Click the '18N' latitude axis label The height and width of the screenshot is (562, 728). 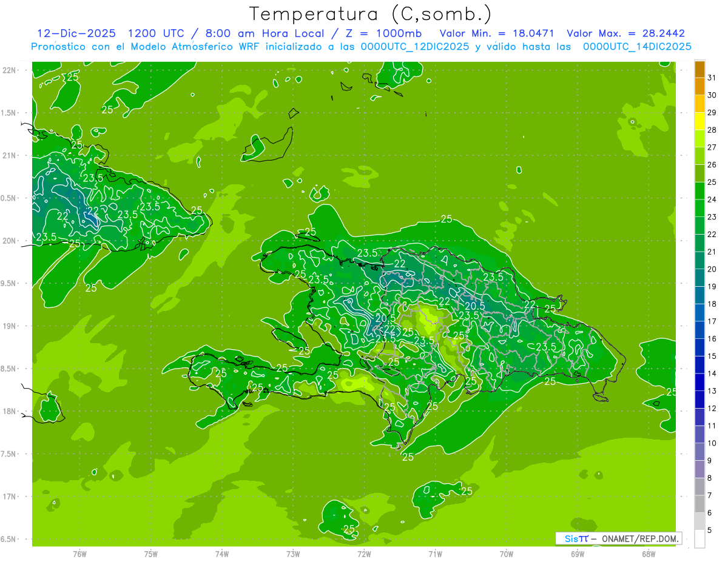pyautogui.click(x=9, y=411)
